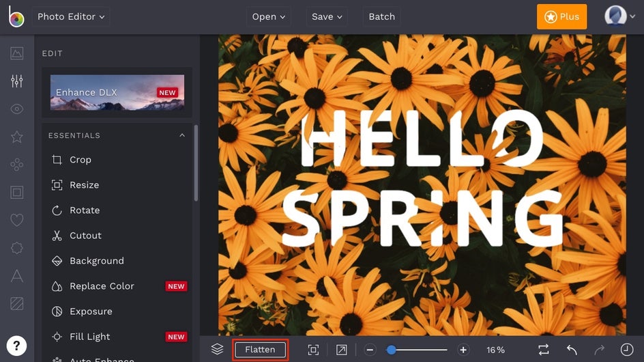This screenshot has width=644, height=362.
Task: Click the Flatten button
Action: (260, 350)
